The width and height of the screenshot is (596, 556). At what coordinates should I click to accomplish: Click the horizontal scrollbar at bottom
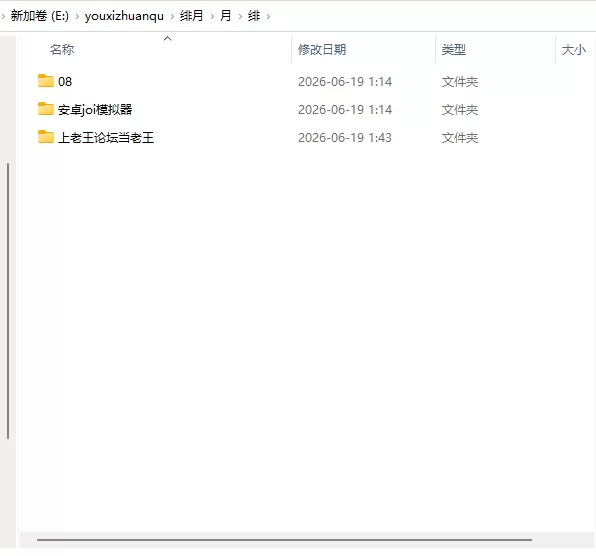click(x=284, y=539)
